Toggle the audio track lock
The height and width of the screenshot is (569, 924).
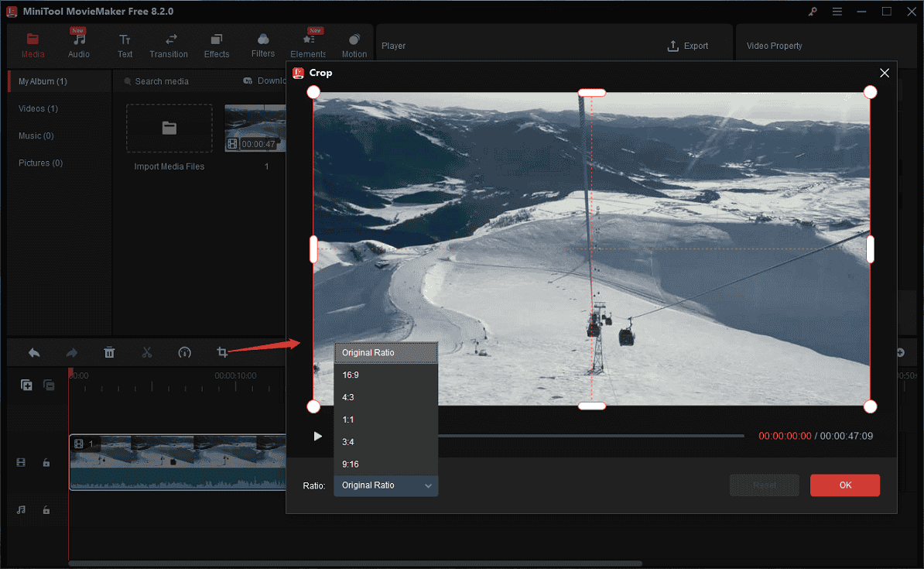46,510
